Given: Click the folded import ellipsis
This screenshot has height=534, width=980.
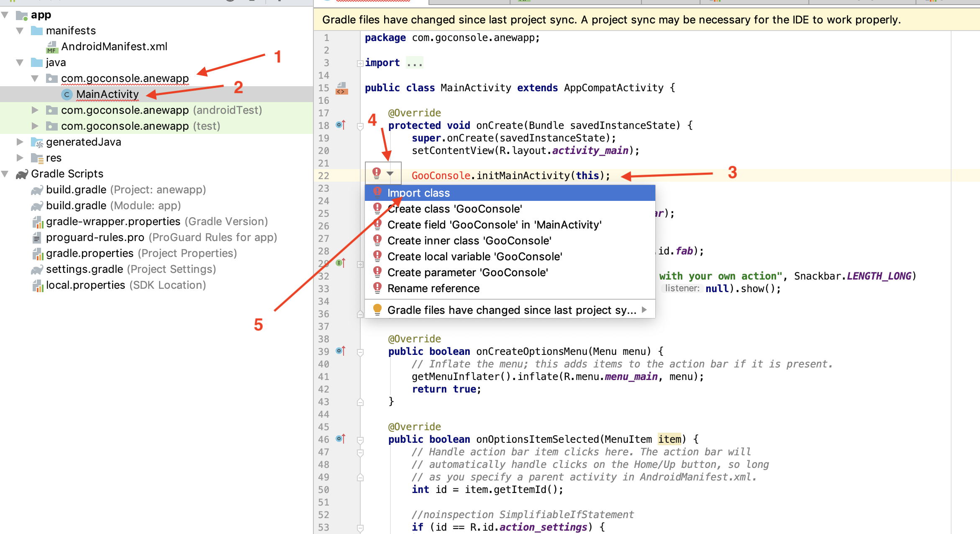Looking at the screenshot, I should coord(414,63).
